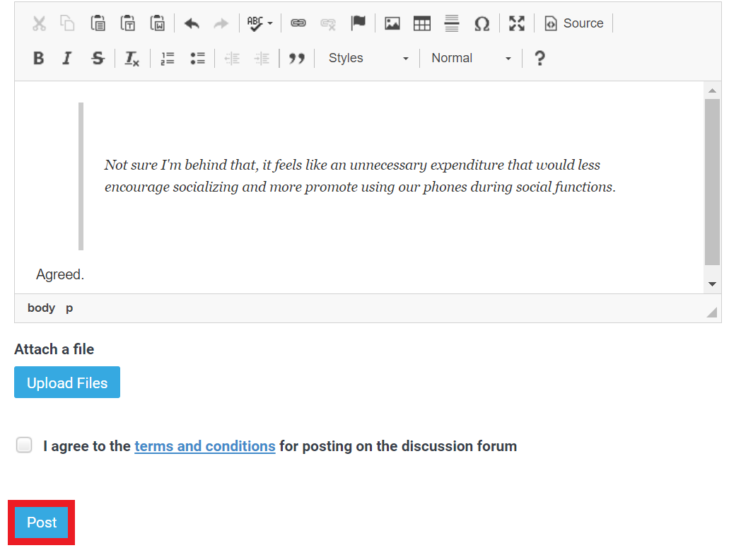Click the editor scrollbar up arrow
The width and height of the screenshot is (741, 560).
[712, 91]
